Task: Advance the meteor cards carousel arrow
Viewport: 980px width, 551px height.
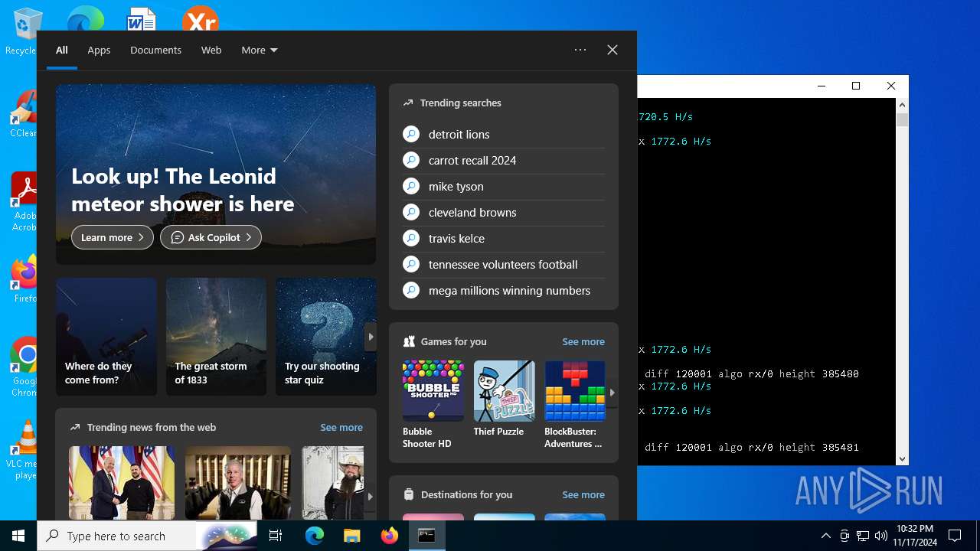Action: 371,337
